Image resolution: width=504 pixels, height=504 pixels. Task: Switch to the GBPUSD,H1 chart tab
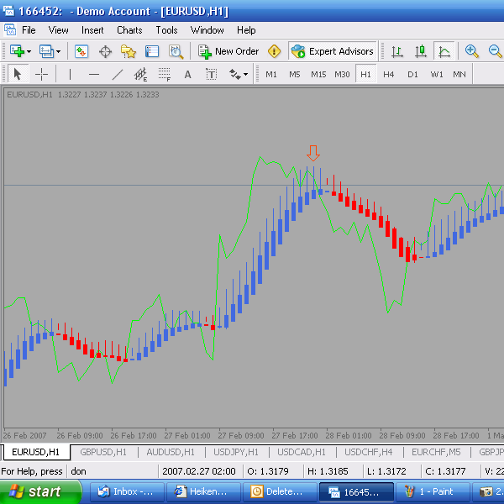[x=103, y=452]
